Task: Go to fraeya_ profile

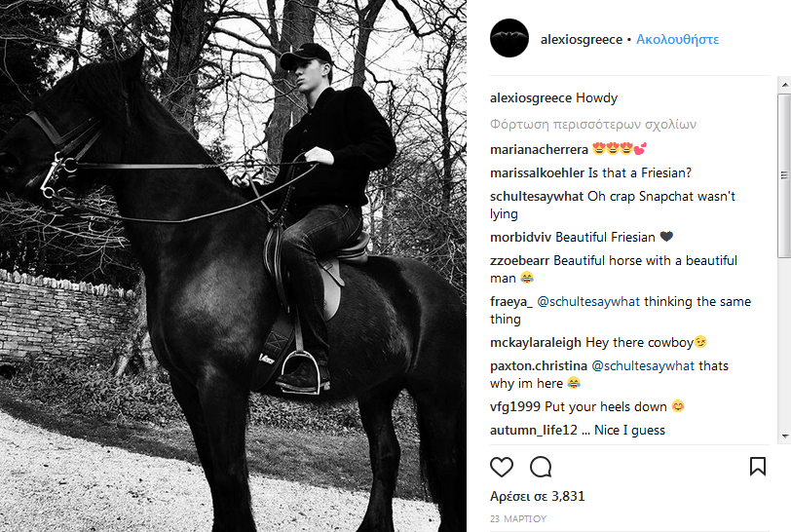Action: (x=512, y=302)
